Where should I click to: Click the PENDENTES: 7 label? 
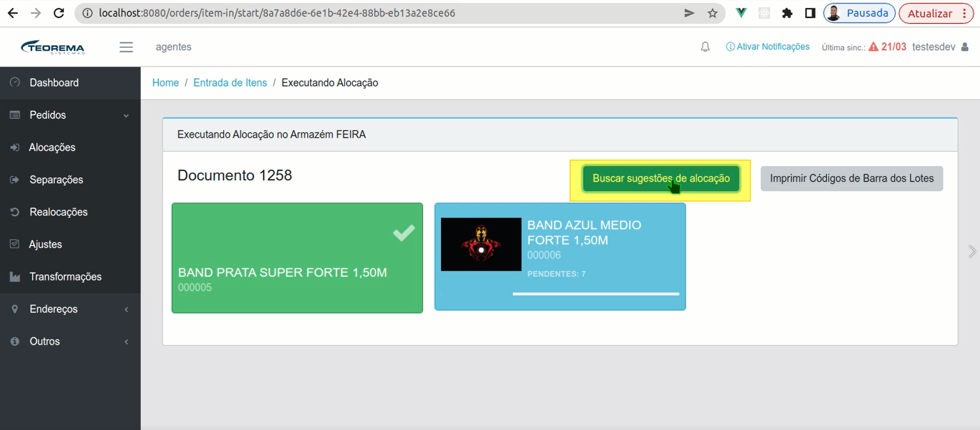(556, 274)
